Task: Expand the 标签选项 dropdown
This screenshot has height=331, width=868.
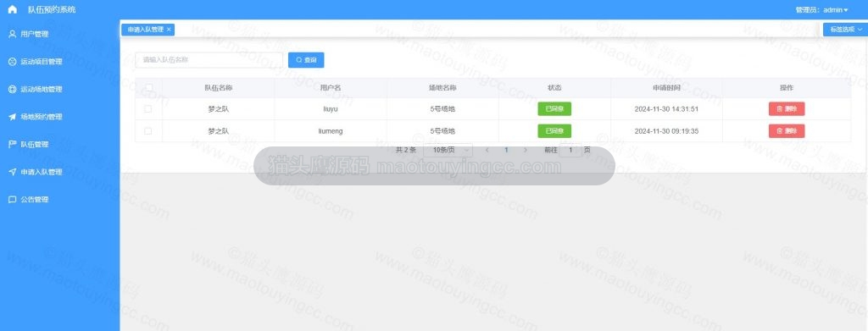Action: (x=845, y=30)
